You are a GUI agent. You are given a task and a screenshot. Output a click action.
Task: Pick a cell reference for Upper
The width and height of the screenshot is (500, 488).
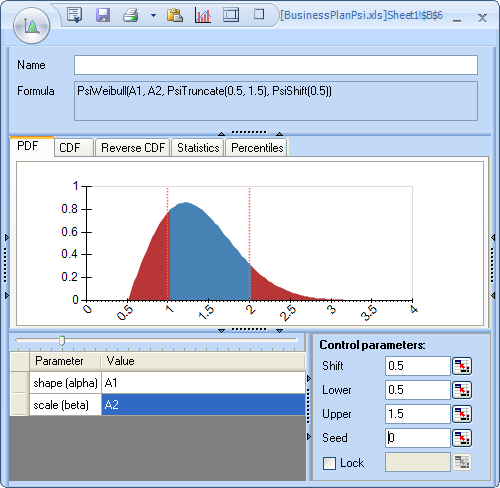pos(462,414)
